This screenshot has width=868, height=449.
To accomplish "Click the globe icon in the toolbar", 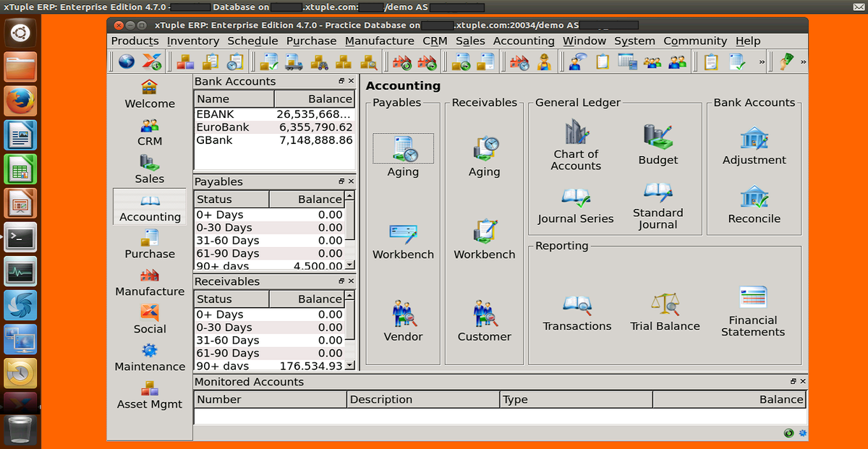I will (x=127, y=62).
